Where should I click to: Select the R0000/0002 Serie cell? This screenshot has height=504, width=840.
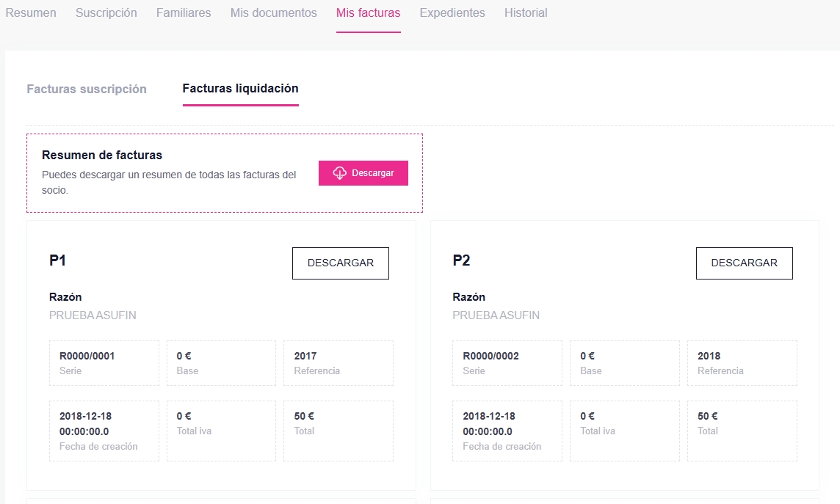(507, 363)
